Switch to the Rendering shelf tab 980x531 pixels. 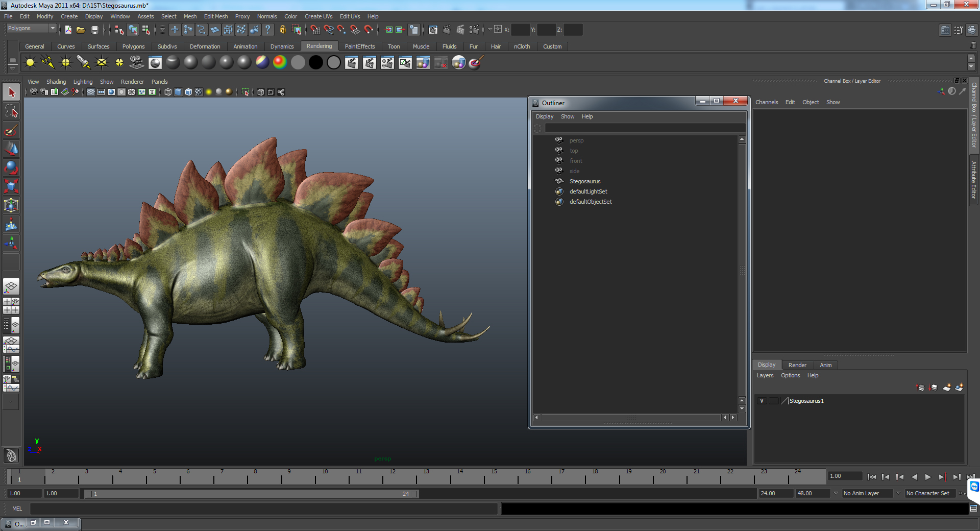319,46
